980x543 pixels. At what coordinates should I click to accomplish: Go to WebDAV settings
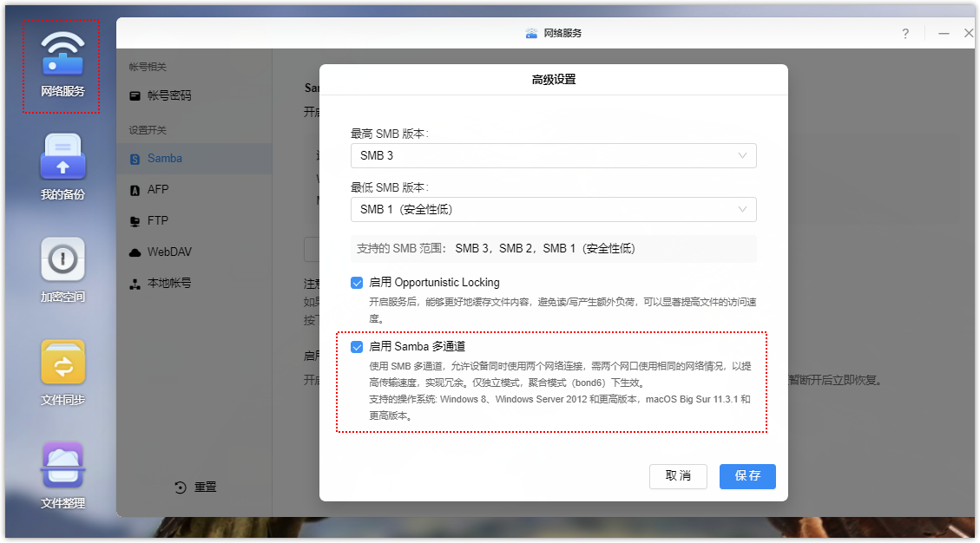(168, 252)
